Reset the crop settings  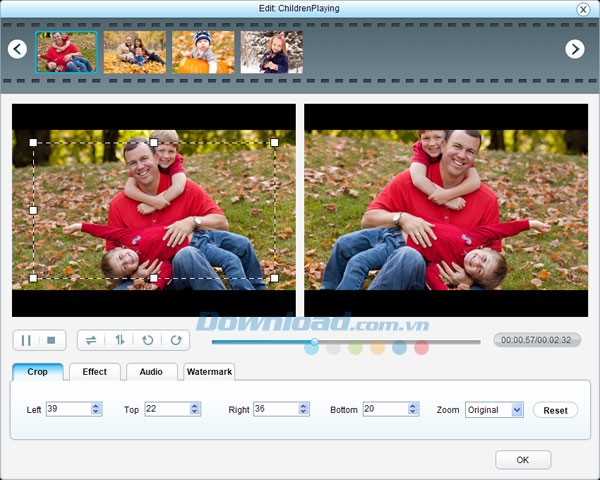(555, 410)
